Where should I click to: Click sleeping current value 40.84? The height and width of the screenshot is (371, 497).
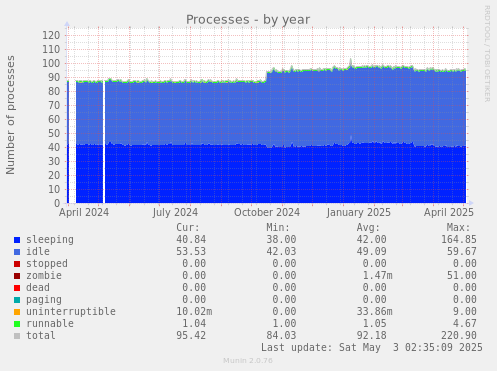(x=191, y=240)
